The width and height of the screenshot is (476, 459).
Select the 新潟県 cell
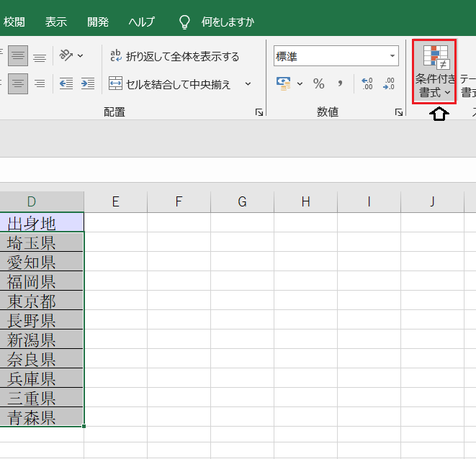tap(42, 339)
